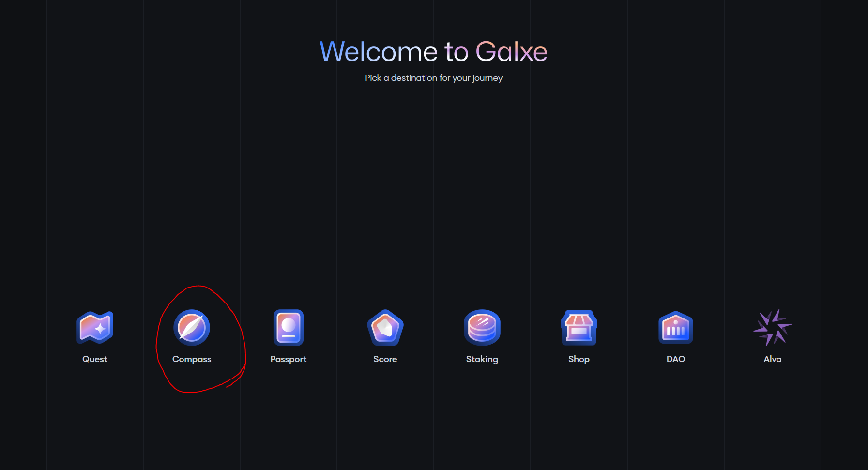Screen dimensions: 868x470
Task: Launch the Alva star icon
Action: [773, 328]
